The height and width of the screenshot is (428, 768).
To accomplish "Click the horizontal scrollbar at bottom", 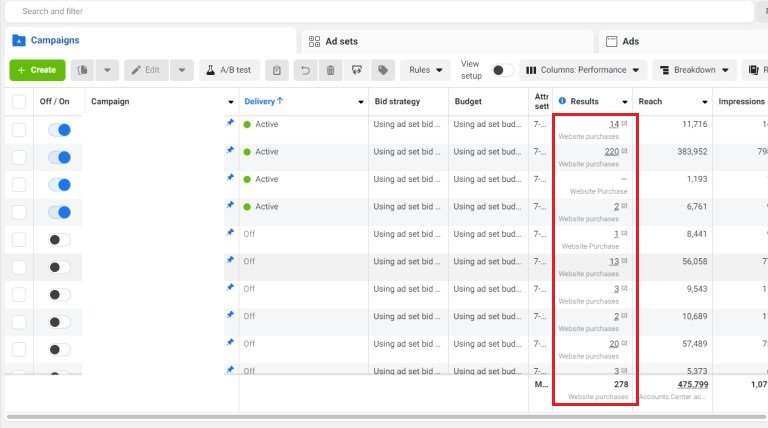I will click(384, 416).
